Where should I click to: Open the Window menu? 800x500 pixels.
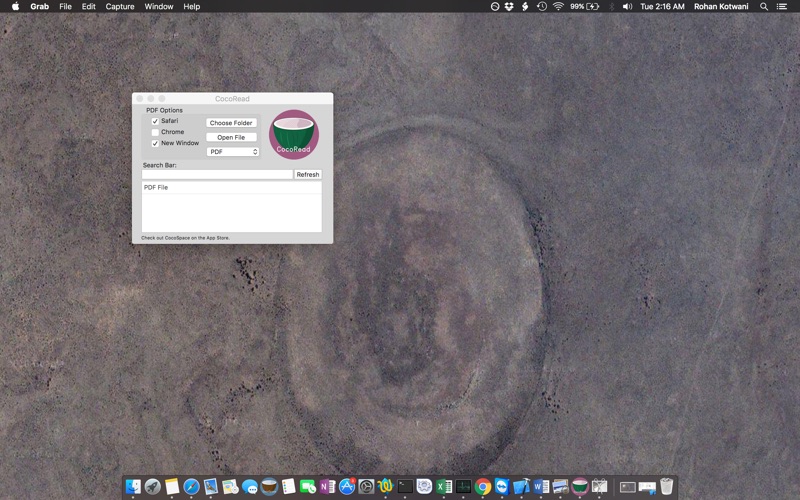click(x=159, y=6)
